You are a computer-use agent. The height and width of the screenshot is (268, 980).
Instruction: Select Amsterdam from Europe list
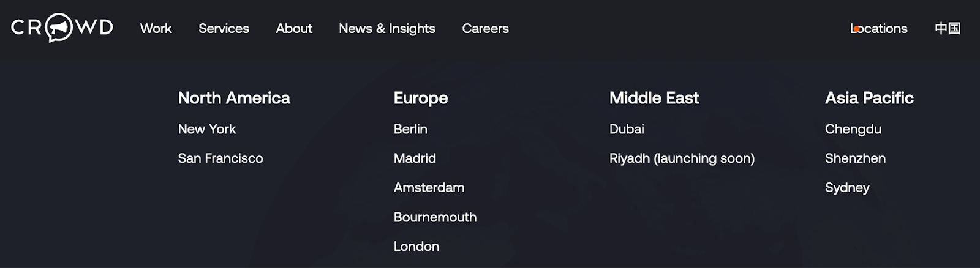(429, 188)
